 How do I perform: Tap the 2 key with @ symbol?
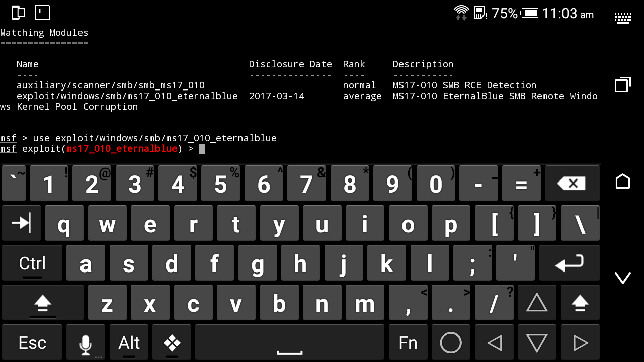[92, 184]
